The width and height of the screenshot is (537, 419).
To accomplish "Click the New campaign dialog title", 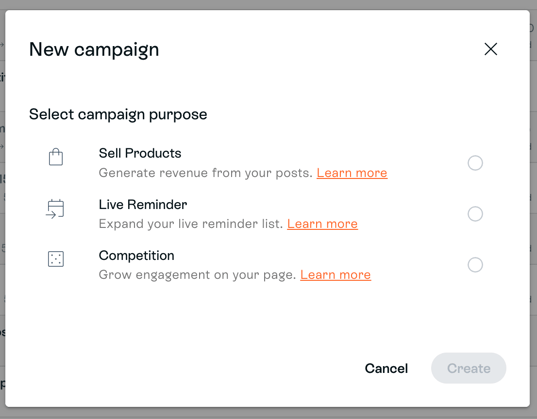I will (x=94, y=50).
